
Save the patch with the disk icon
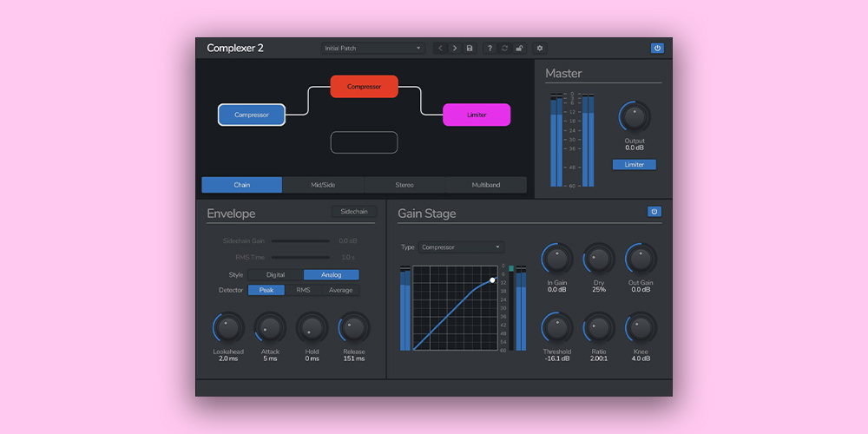pyautogui.click(x=470, y=49)
